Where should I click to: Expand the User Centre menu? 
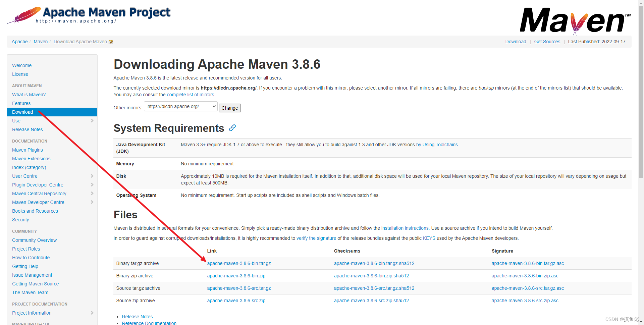[92, 176]
